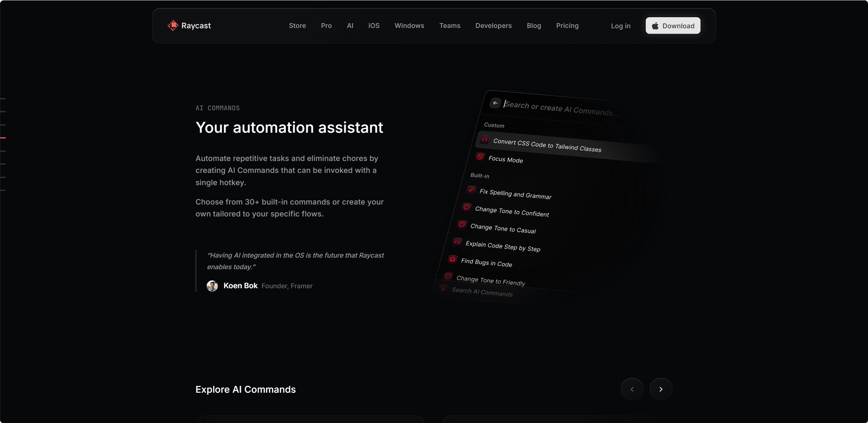This screenshot has width=868, height=423.
Task: Focus the Search or create AI Commands field
Action: [562, 108]
